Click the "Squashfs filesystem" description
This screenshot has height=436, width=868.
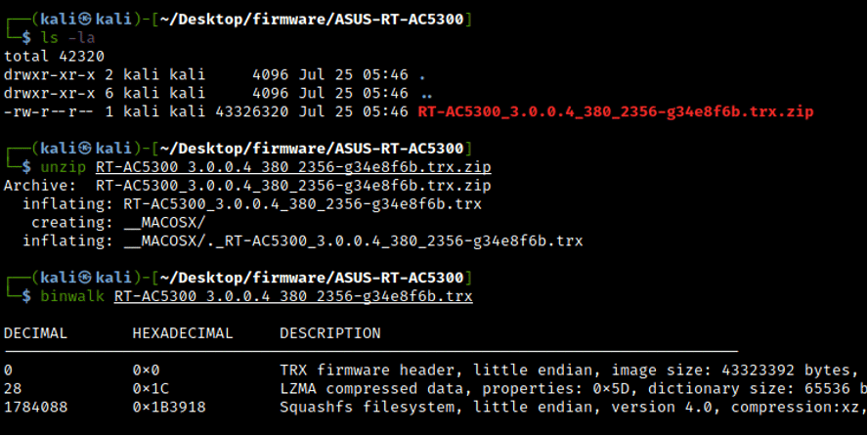click(358, 407)
